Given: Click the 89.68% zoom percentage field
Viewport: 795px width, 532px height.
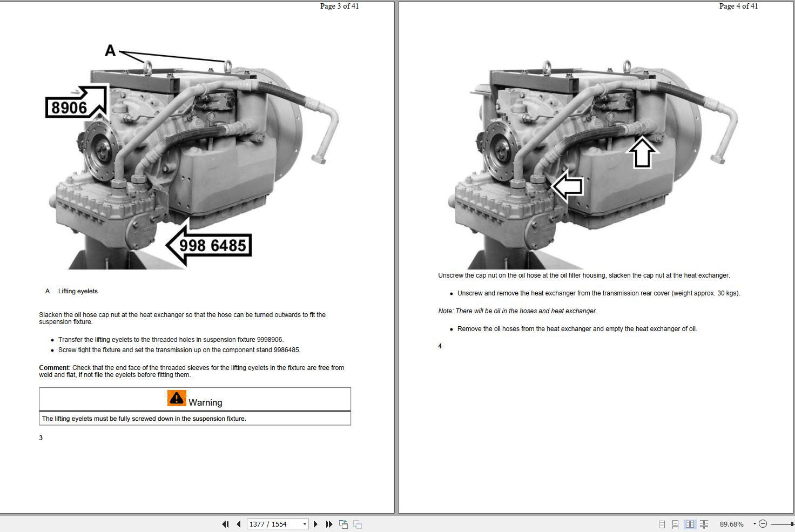Looking at the screenshot, I should point(731,524).
